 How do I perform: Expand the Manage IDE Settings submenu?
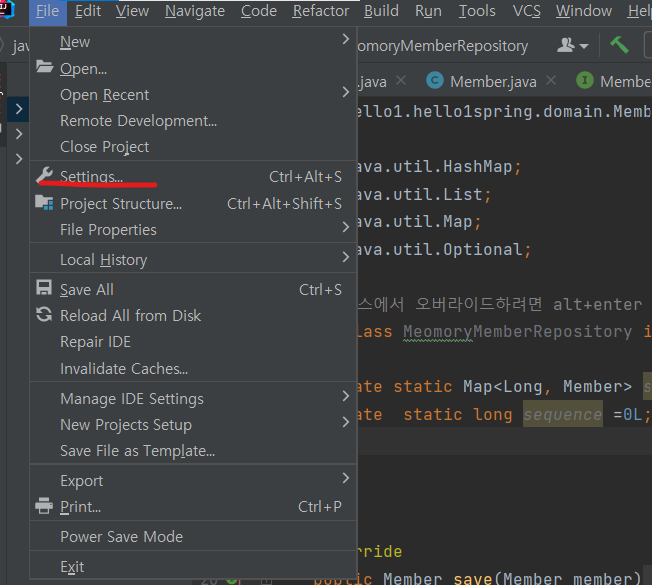346,396
